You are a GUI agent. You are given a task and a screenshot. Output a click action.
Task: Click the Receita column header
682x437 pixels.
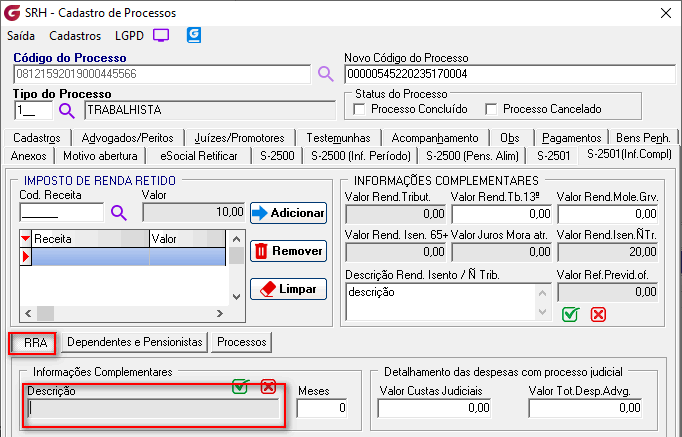point(90,239)
